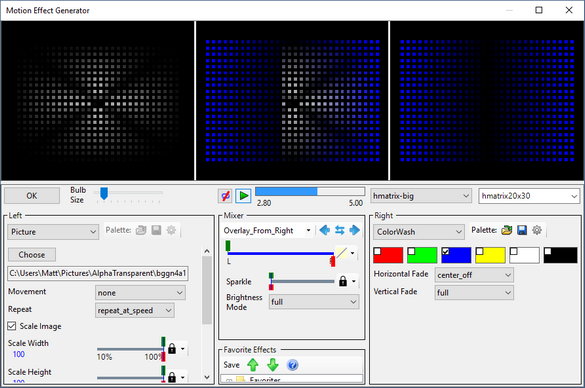Open the Repeat dropdown
The width and height of the screenshot is (585, 388).
[135, 310]
